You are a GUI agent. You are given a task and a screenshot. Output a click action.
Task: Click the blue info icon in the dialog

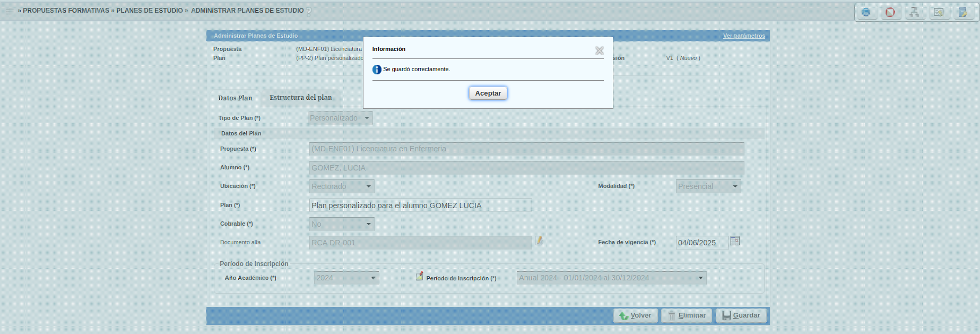pos(377,70)
